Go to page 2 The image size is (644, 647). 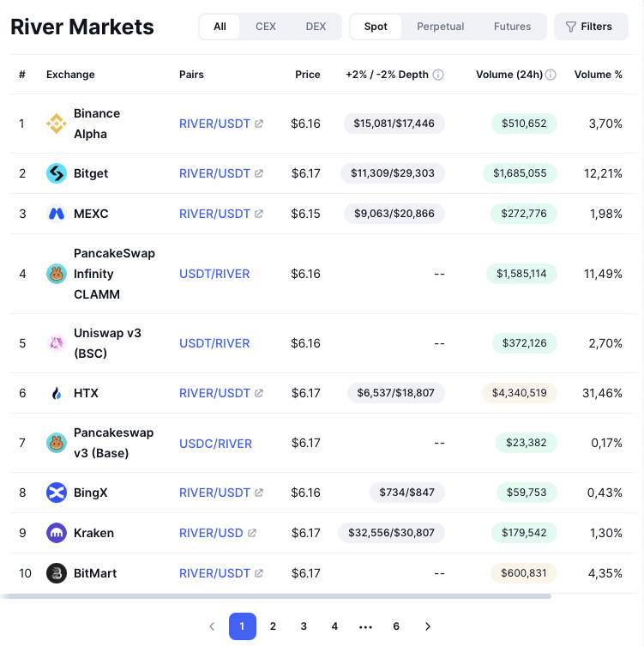273,626
